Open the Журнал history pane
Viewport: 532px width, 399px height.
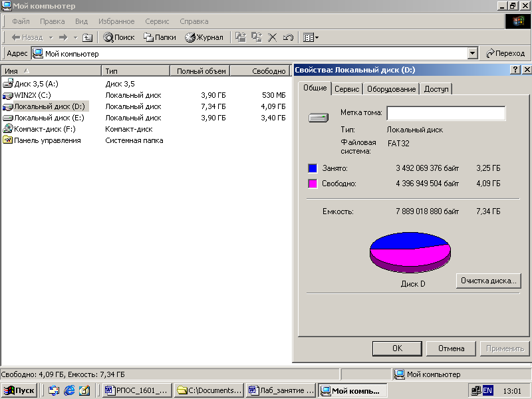click(204, 37)
